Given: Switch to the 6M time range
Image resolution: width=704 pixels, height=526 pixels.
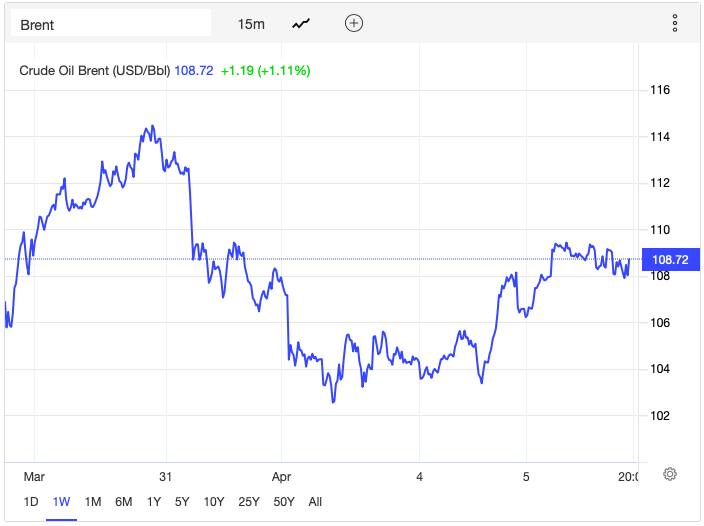Looking at the screenshot, I should pos(124,501).
